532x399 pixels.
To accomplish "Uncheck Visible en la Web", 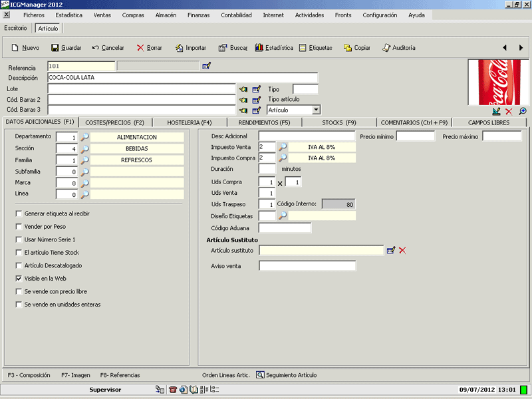I will 19,279.
